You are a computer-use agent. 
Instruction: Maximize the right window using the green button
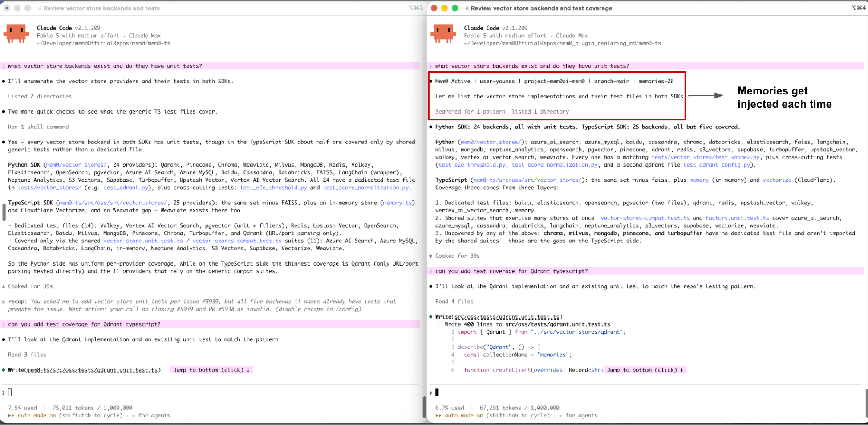(x=455, y=8)
